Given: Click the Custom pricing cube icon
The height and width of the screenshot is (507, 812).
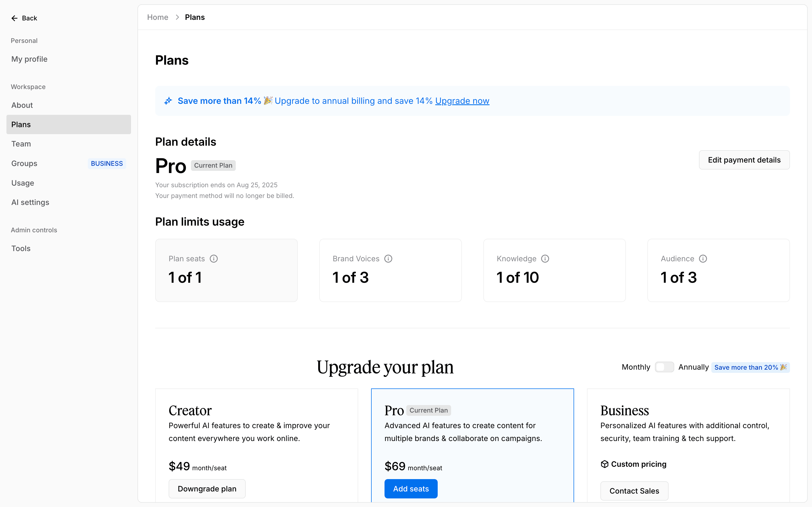Looking at the screenshot, I should 605,464.
